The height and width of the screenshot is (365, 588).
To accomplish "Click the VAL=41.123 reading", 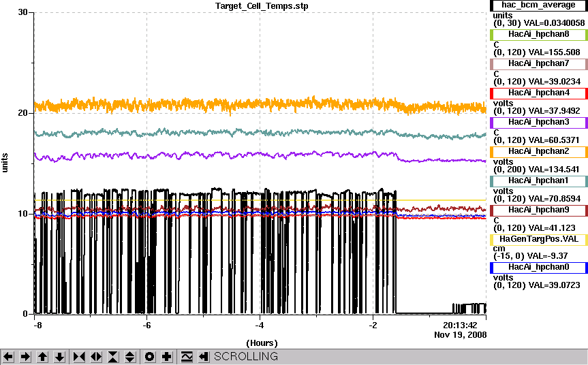I will 552,228.
